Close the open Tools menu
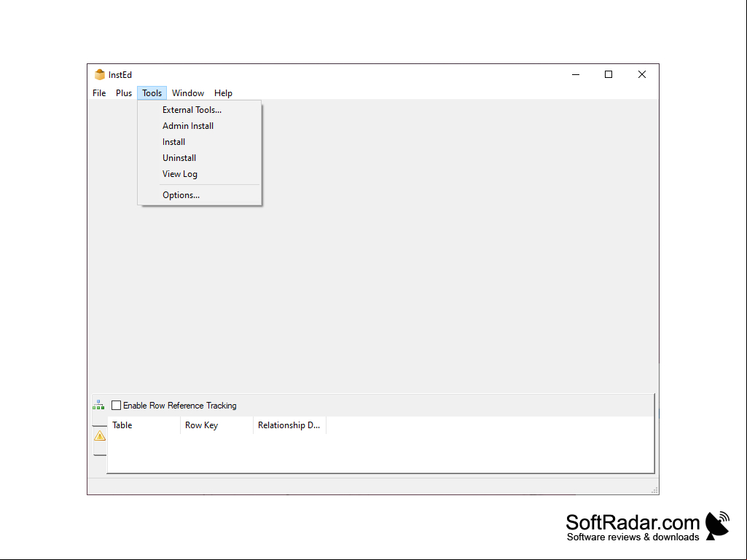747x560 pixels. pyautogui.click(x=152, y=93)
